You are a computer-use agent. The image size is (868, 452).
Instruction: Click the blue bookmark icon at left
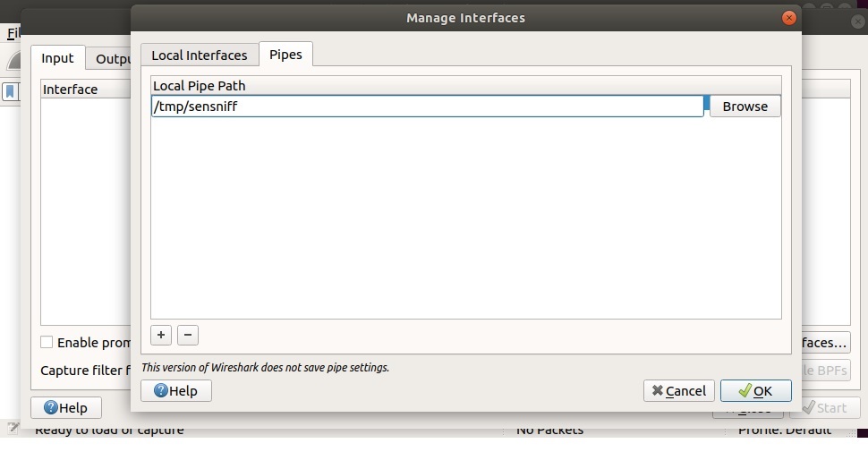(x=11, y=91)
